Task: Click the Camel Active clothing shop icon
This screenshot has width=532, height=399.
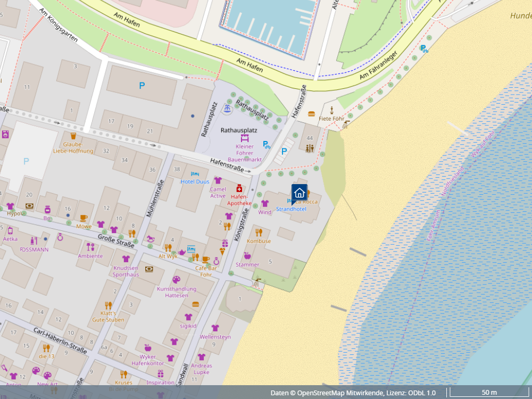Action: [x=218, y=180]
